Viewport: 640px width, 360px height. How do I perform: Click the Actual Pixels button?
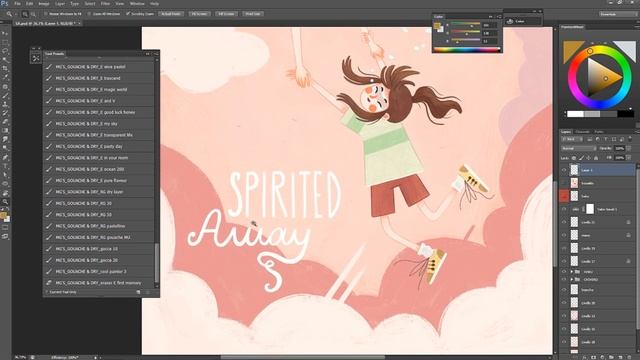(x=171, y=14)
